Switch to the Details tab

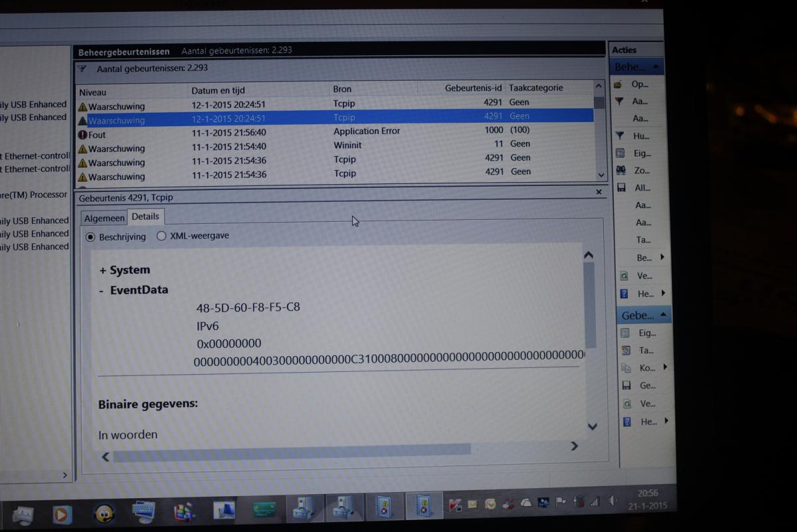(x=145, y=217)
